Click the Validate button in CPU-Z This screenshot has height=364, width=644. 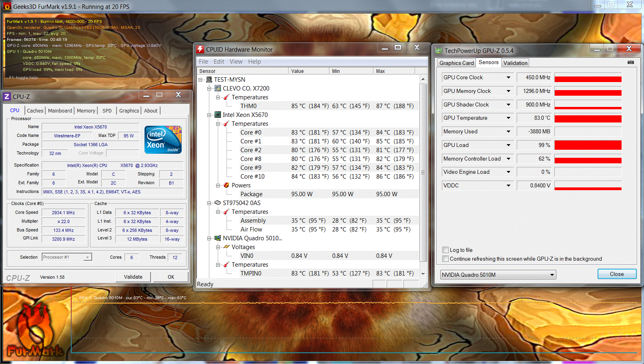[133, 277]
